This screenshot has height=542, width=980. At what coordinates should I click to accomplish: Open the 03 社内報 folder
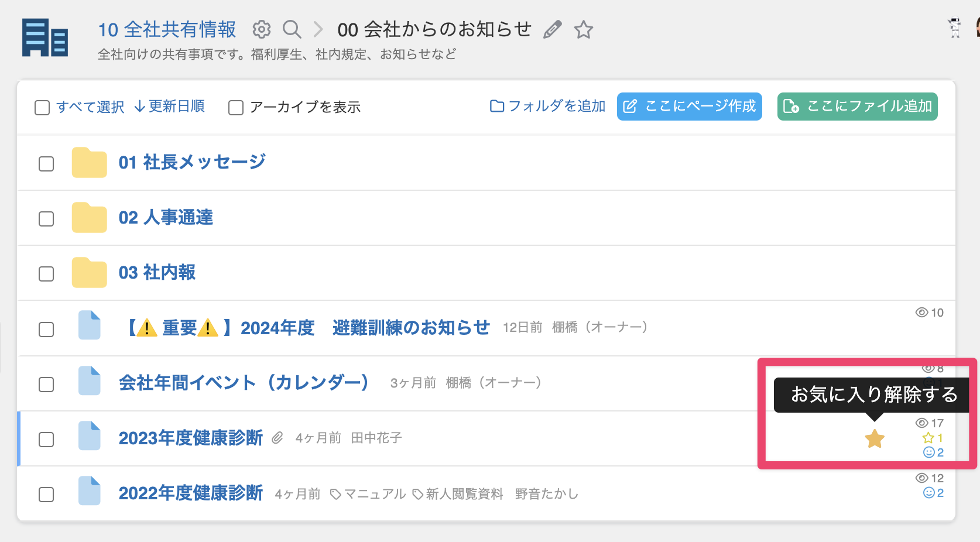(157, 273)
